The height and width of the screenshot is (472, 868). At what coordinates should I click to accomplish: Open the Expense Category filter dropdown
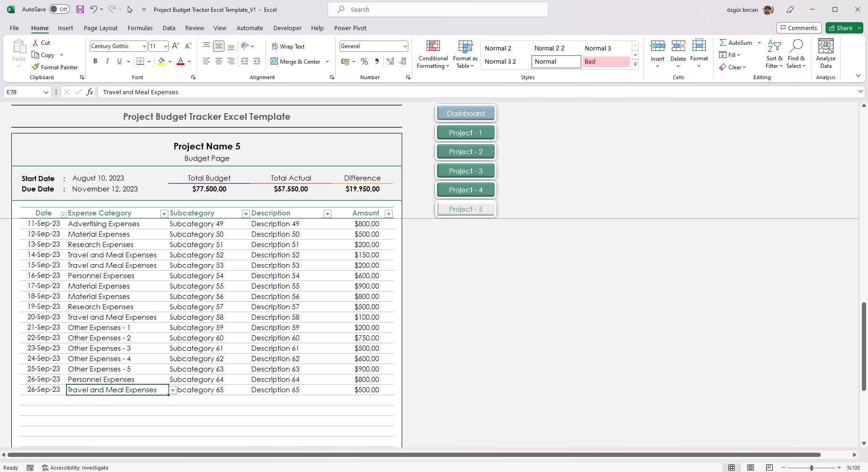click(x=164, y=214)
